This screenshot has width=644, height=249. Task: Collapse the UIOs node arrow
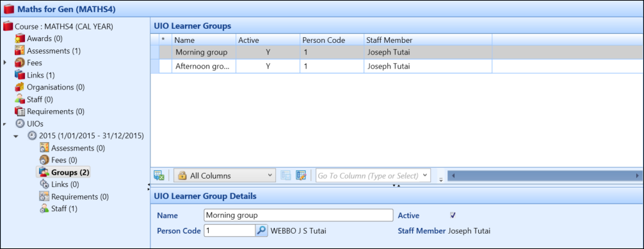[x=5, y=124]
